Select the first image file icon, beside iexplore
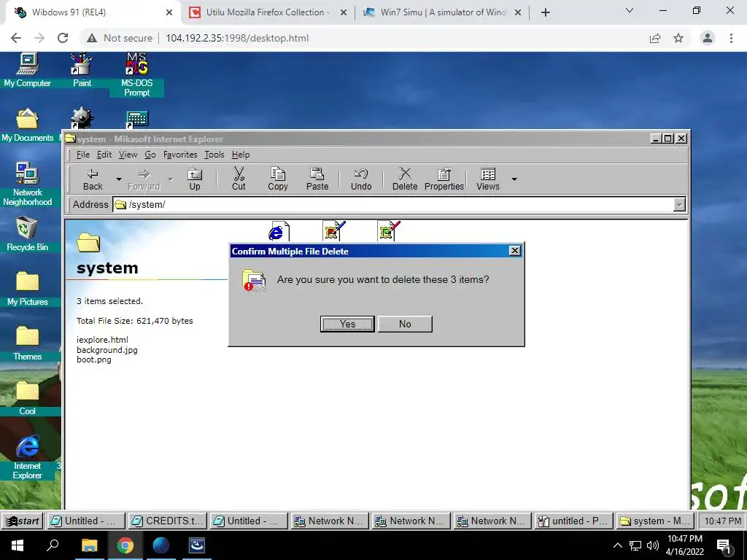The image size is (747, 560). coord(334,231)
